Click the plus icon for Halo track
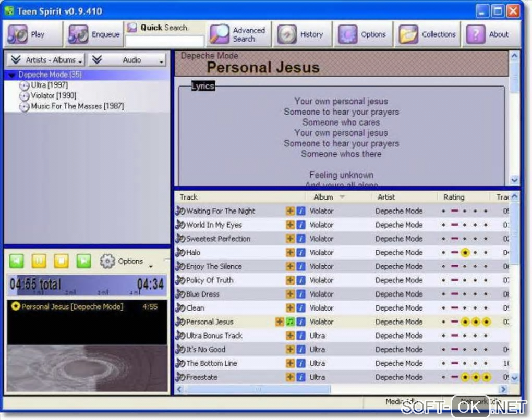Image resolution: width=532 pixels, height=420 pixels. click(x=290, y=253)
